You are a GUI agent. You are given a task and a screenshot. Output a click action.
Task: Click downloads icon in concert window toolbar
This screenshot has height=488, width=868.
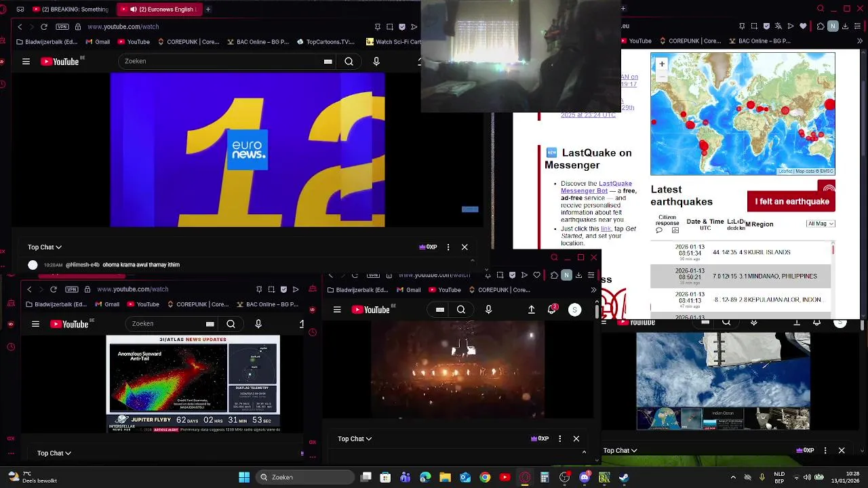tap(578, 275)
